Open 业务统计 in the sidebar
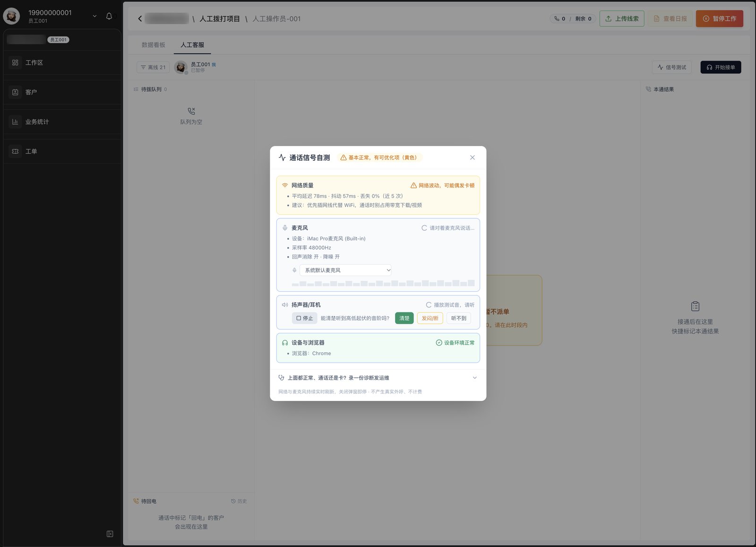The height and width of the screenshot is (547, 756). click(x=62, y=122)
